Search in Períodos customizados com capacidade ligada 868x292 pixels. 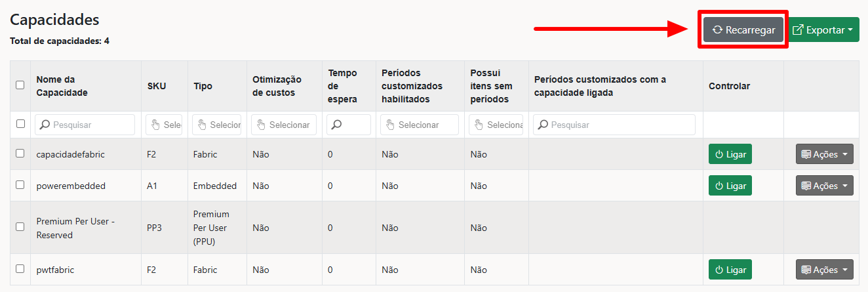(x=614, y=125)
